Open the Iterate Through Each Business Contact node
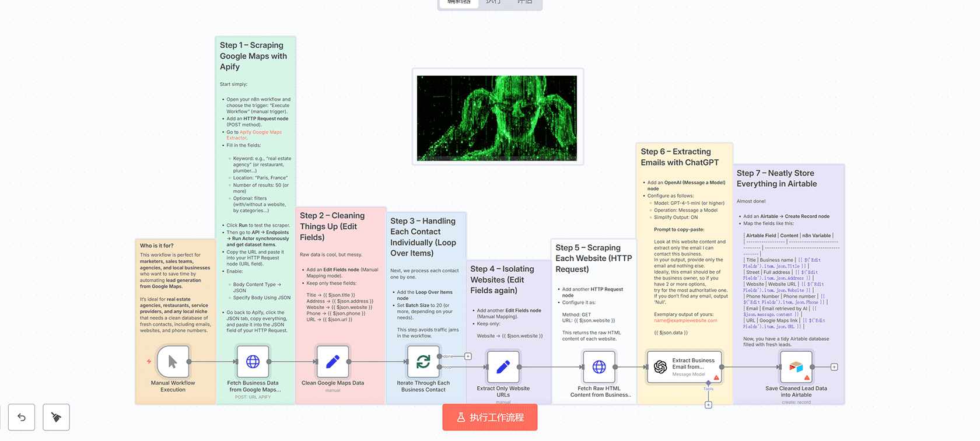The image size is (980, 441). pyautogui.click(x=423, y=362)
